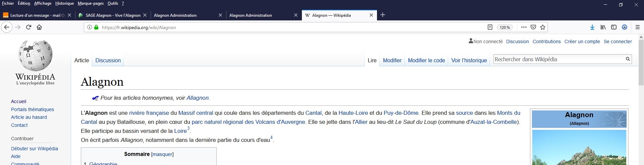Select the Article tab

tap(82, 60)
